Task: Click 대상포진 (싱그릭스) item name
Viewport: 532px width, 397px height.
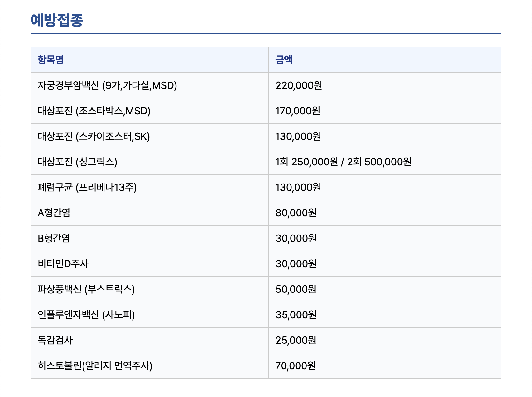Action: [x=77, y=162]
